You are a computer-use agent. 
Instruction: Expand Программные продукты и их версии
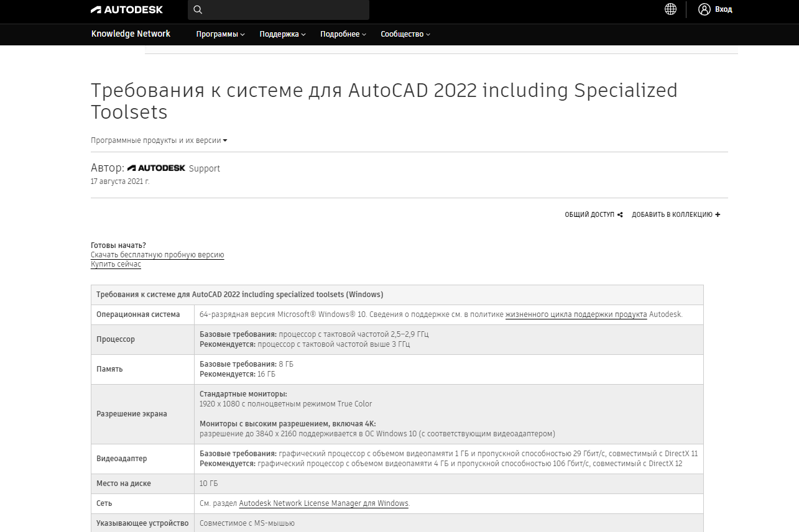(159, 140)
